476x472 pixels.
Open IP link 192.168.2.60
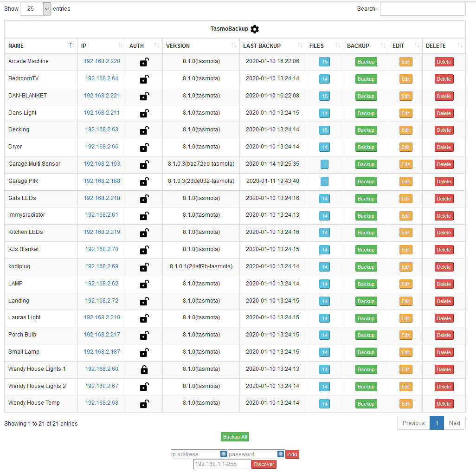point(102,369)
